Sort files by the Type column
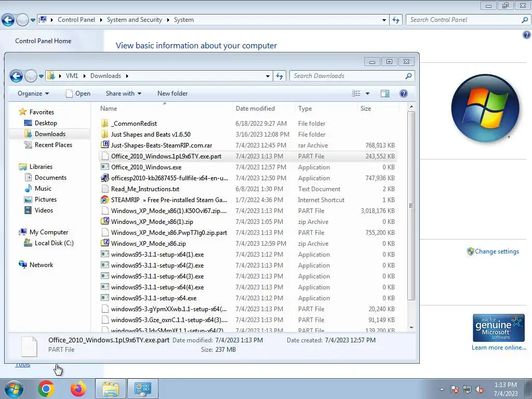Screen dimensions: 532x399 pyautogui.click(x=326, y=109)
